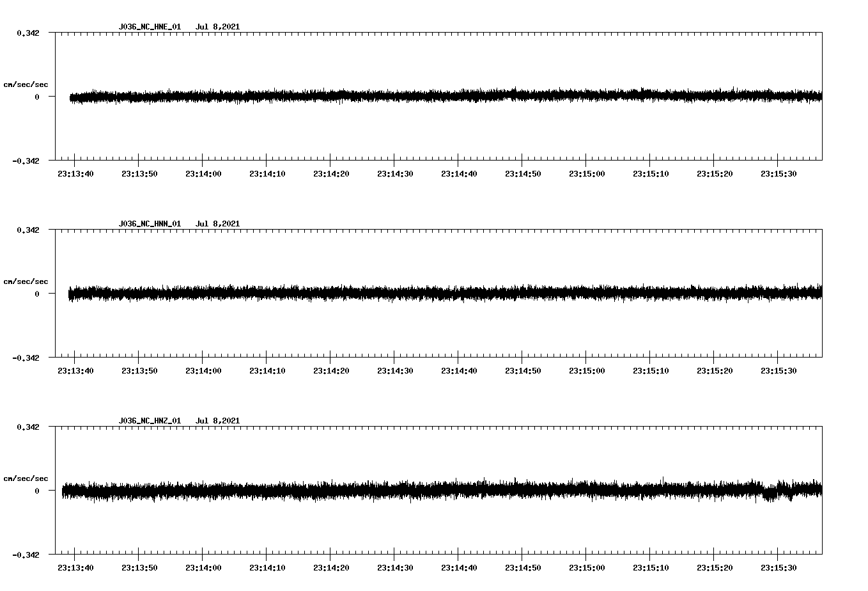Click the 23:13:40 time label under HNE plot
868x591 pixels.
[75, 174]
